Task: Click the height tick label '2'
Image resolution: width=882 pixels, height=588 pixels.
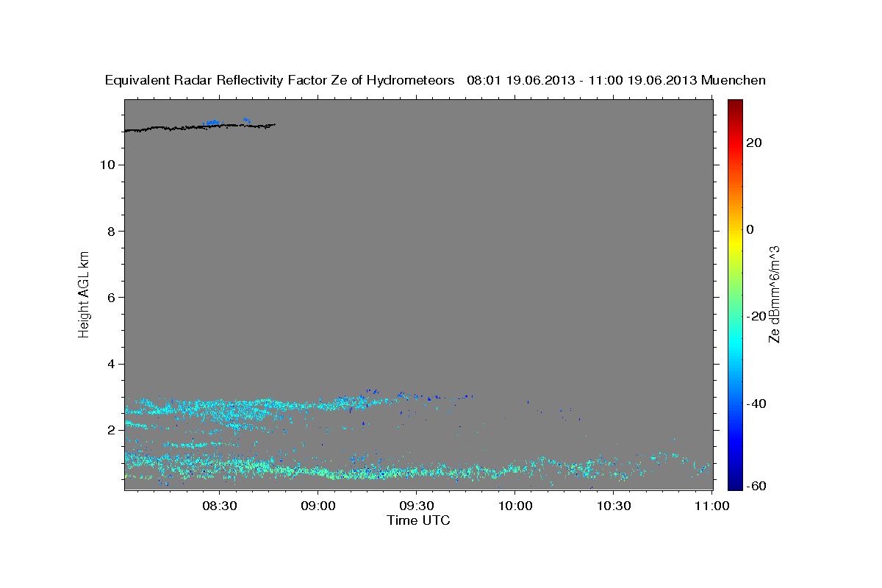Action: (x=112, y=430)
